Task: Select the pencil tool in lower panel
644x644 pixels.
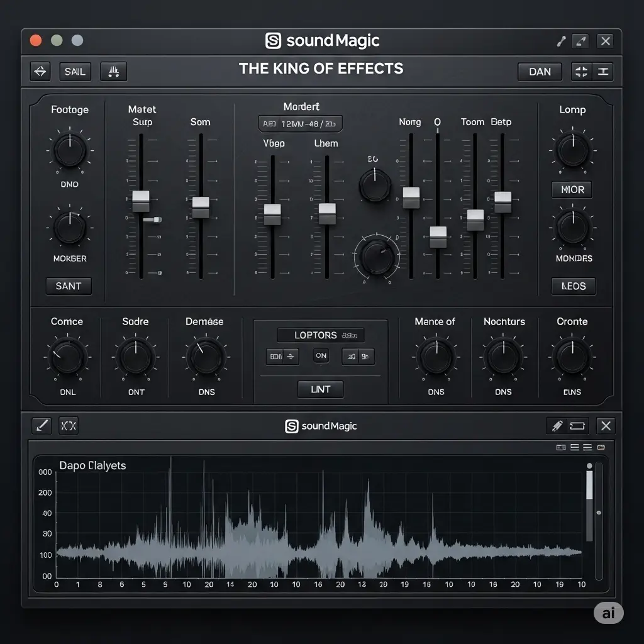Action: 42,426
